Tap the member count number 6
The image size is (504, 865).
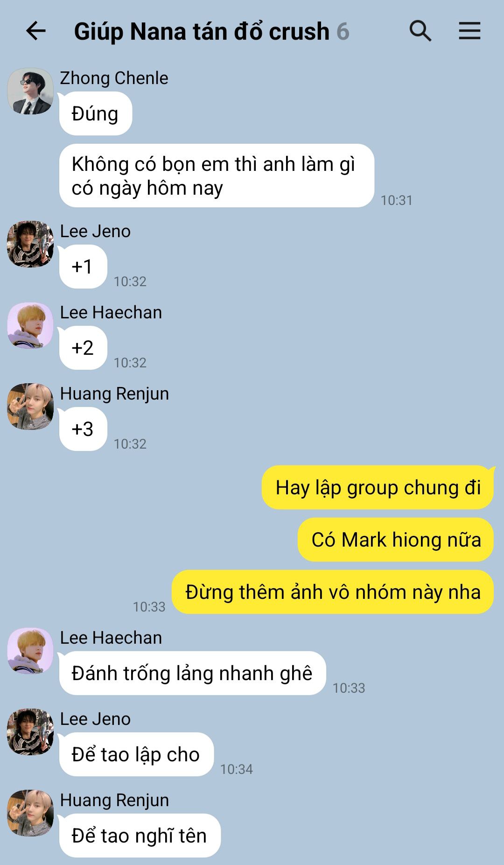pyautogui.click(x=343, y=32)
